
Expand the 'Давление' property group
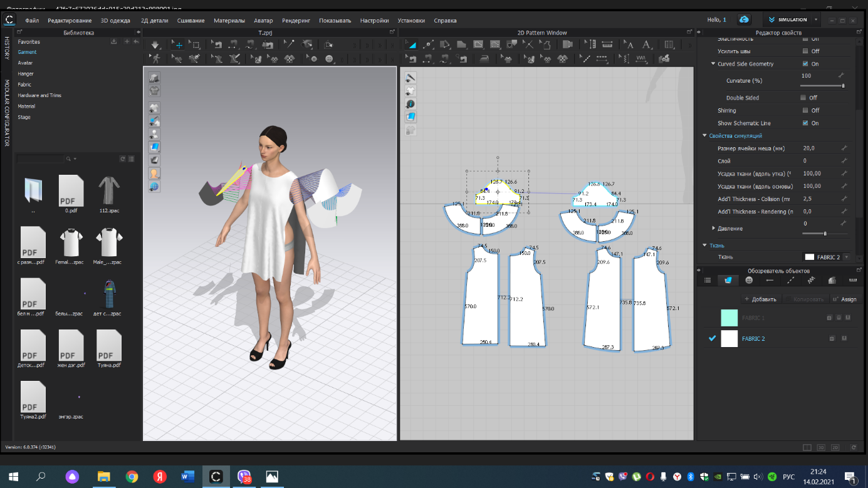point(713,228)
